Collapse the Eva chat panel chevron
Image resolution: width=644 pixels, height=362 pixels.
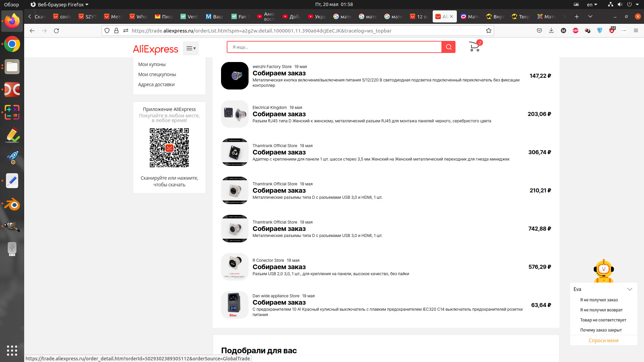click(x=630, y=289)
